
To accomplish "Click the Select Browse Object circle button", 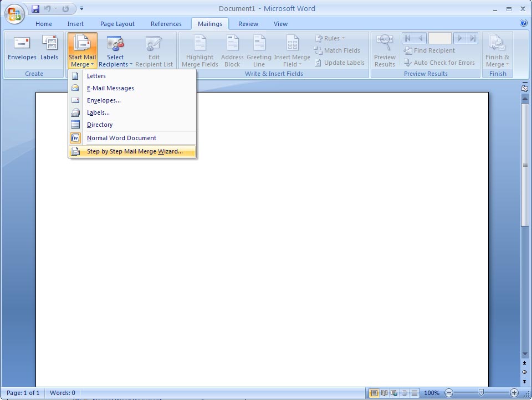I will click(525, 372).
